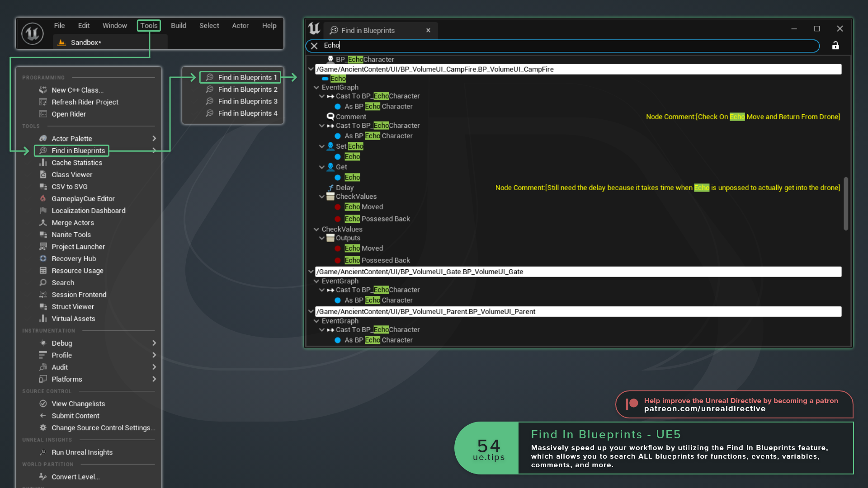
Task: Click the Echo search input field
Action: [x=565, y=46]
